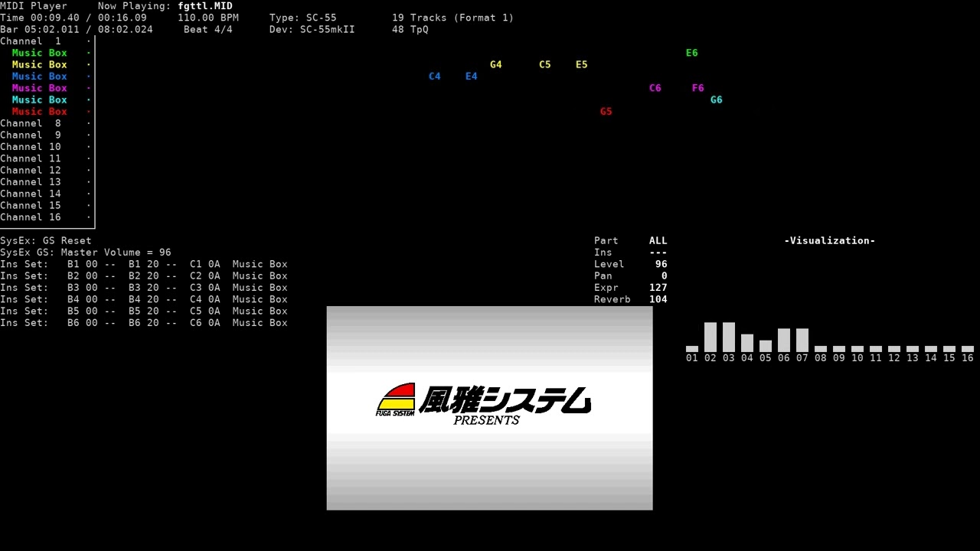
Task: Click the yellow G4 note marker
Action: (x=496, y=64)
